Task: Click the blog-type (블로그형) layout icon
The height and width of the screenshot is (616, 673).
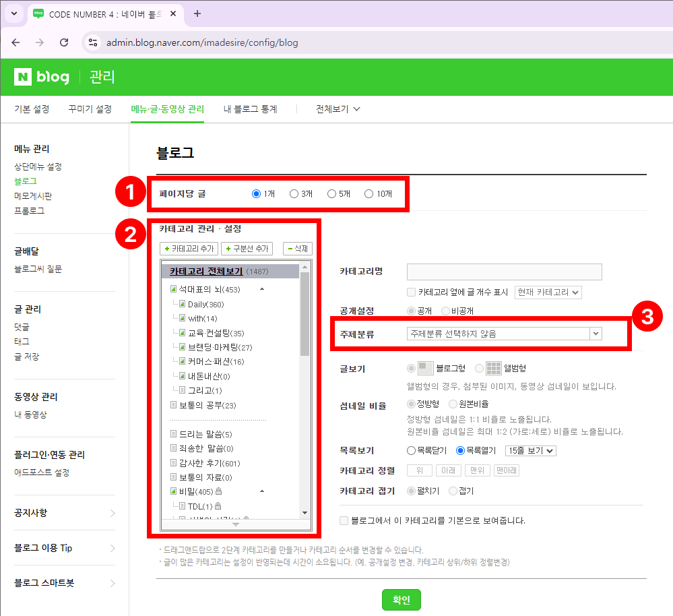Action: point(425,368)
